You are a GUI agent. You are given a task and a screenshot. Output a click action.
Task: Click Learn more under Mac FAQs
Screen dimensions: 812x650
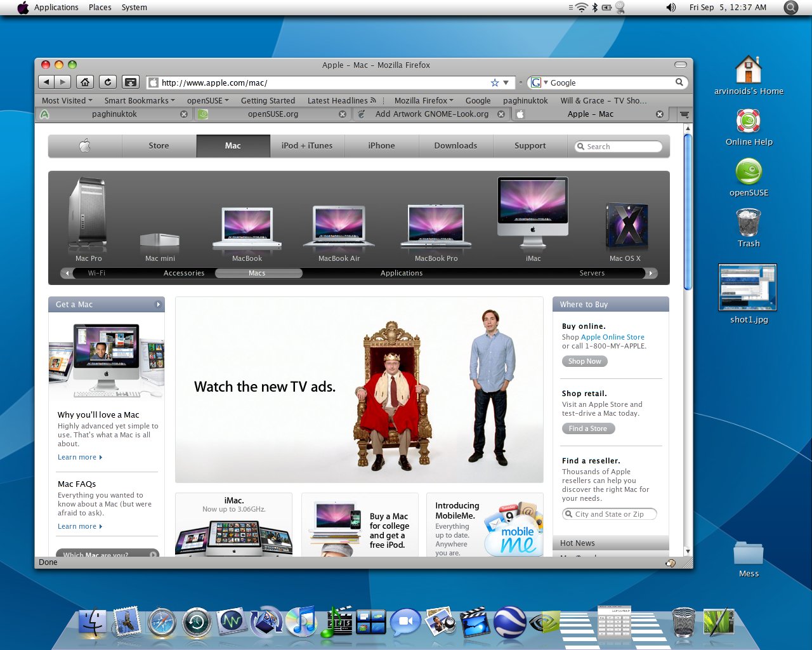tap(79, 526)
